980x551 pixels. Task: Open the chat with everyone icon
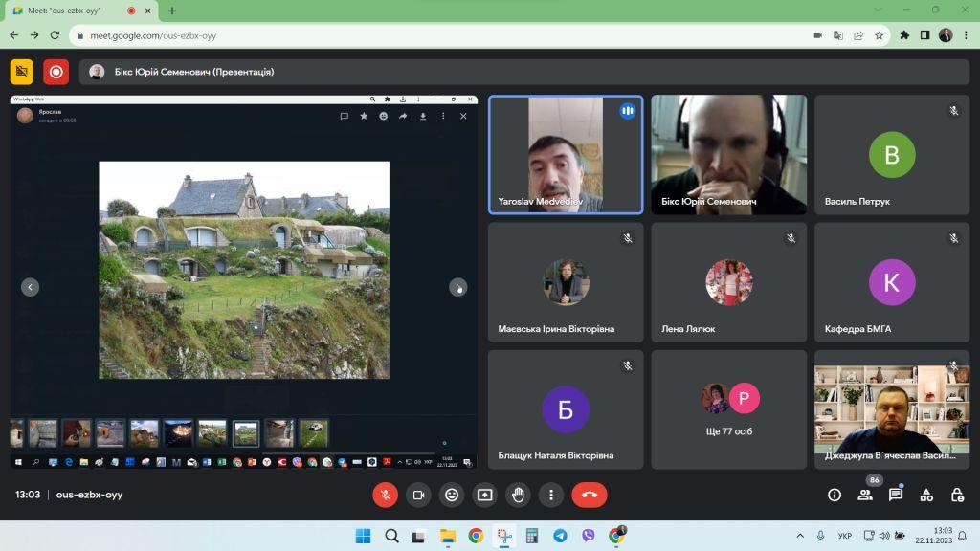[x=896, y=495]
